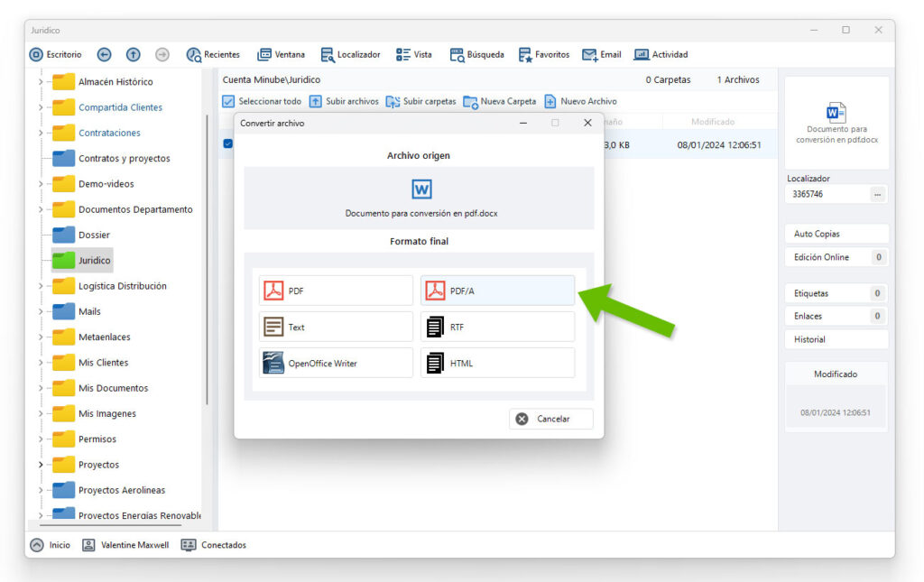924x582 pixels.
Task: Select the Permisos folder
Action: [x=84, y=439]
